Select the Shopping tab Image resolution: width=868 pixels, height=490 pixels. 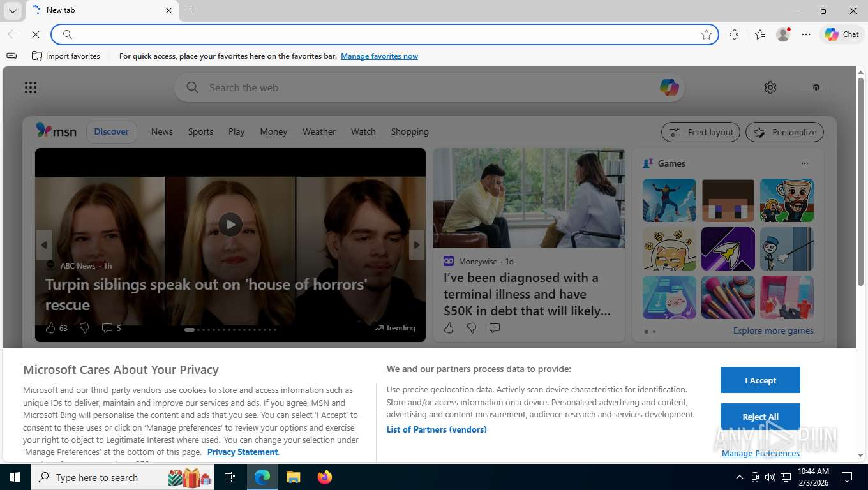click(x=410, y=131)
